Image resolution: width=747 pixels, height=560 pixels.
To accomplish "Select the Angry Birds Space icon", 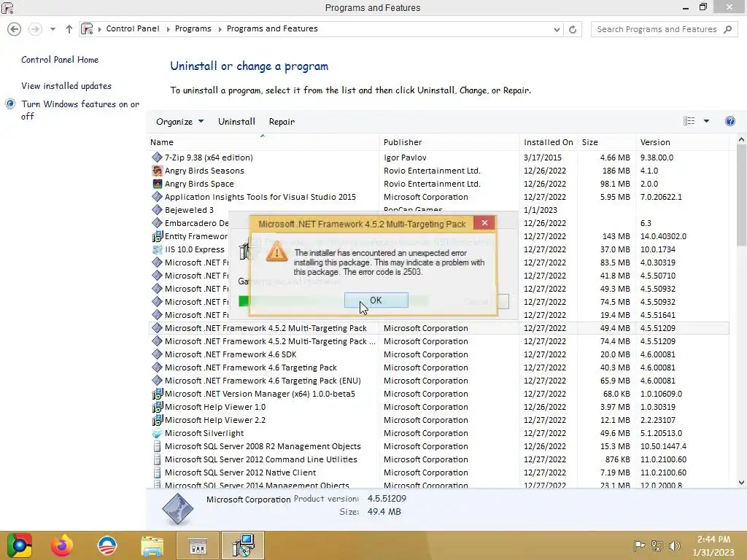I will point(158,183).
